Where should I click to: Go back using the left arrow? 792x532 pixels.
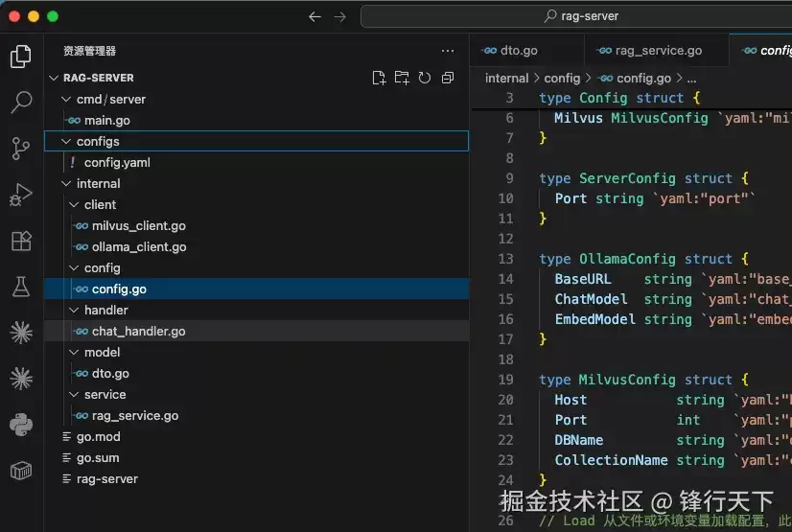(314, 16)
